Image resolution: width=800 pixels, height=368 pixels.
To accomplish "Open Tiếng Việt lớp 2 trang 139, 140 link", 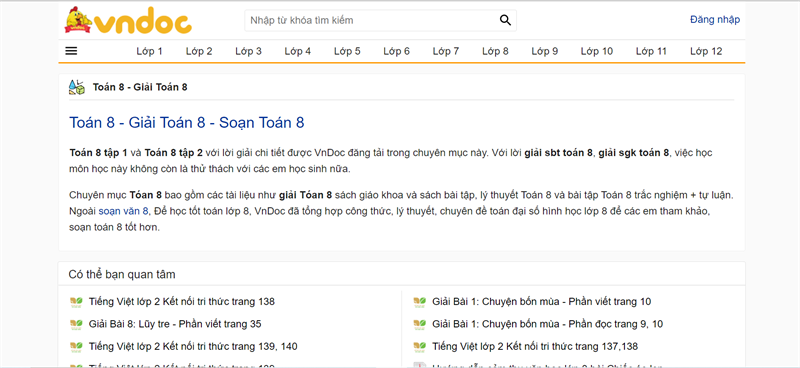I will click(193, 347).
